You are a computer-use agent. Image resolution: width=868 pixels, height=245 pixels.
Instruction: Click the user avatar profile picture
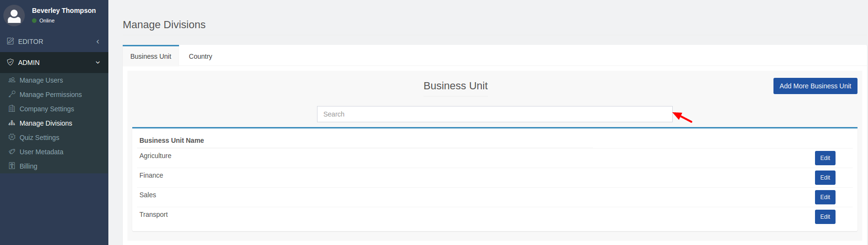click(14, 15)
